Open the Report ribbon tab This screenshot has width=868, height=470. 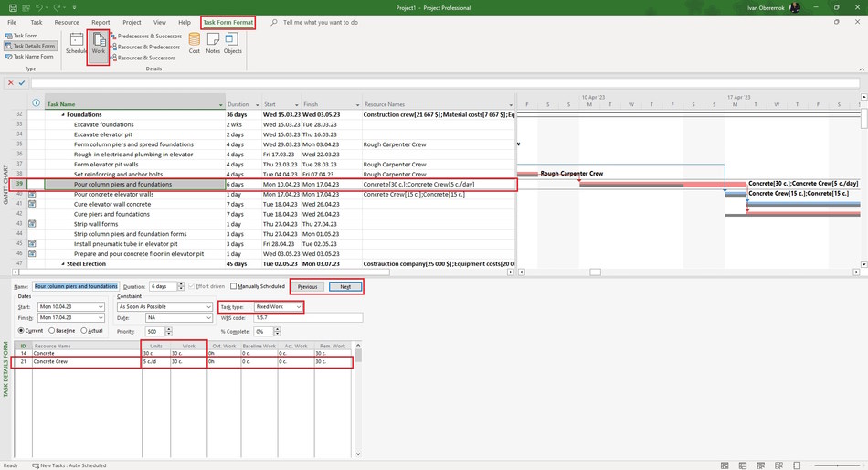point(101,23)
